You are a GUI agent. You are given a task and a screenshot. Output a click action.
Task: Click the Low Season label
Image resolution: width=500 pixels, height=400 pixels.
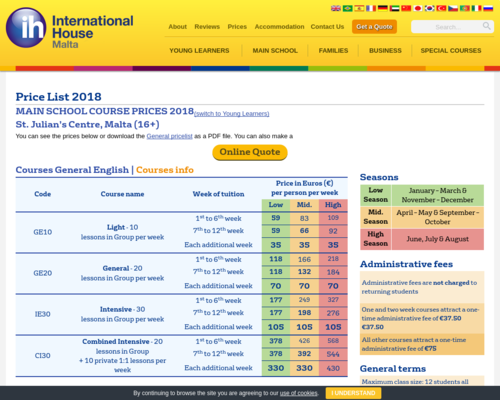(x=376, y=195)
